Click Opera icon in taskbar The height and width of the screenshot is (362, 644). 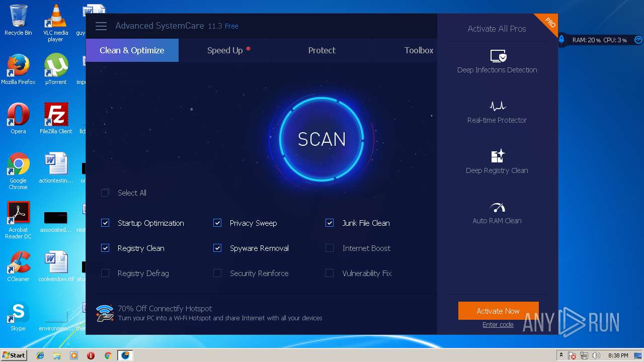click(91, 355)
